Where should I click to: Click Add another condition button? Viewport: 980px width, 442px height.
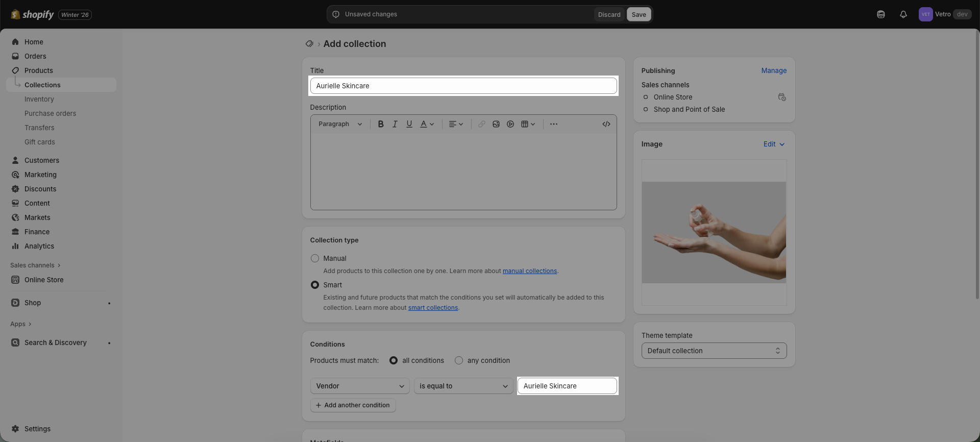coord(353,405)
